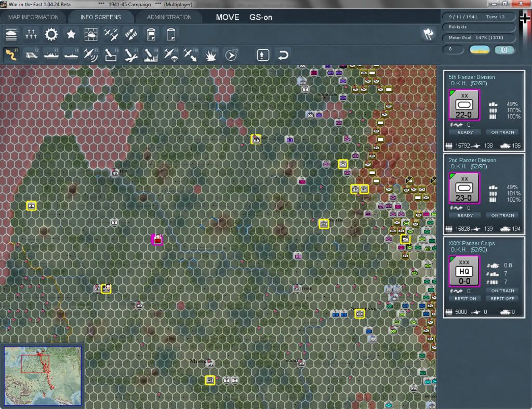This screenshot has height=409, width=532.
Task: Open game preferences gear icon
Action: pyautogui.click(x=51, y=35)
